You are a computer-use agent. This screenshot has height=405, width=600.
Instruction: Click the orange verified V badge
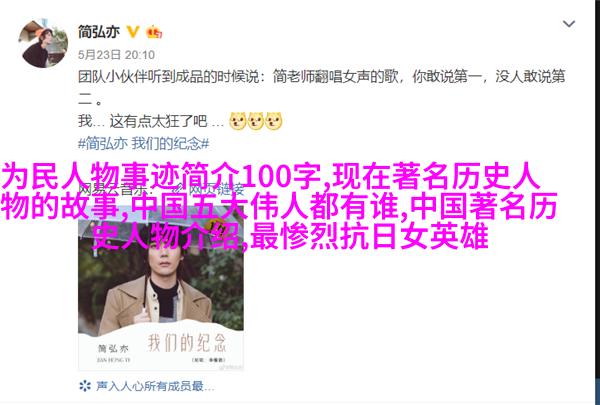tap(133, 32)
